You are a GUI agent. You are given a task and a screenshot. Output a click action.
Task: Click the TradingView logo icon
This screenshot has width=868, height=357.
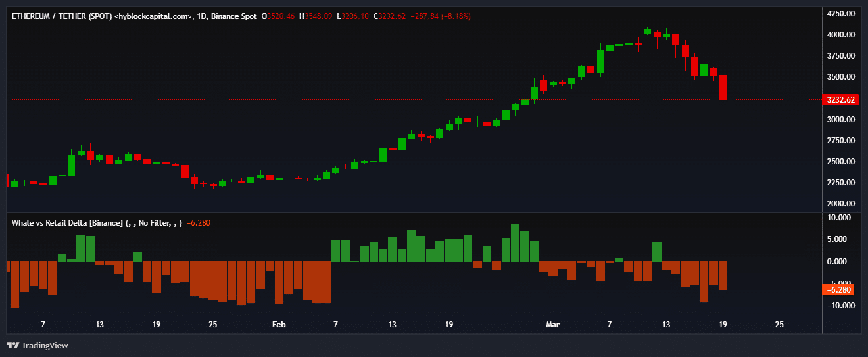12,345
